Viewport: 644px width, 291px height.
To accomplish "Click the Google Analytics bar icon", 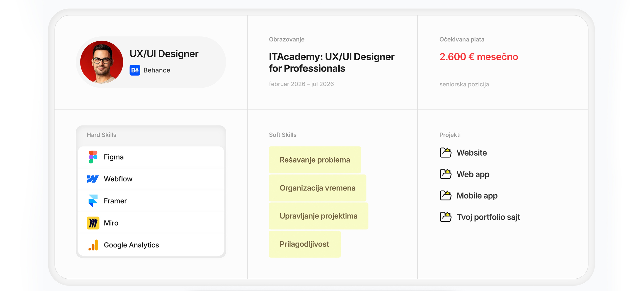I will (93, 245).
